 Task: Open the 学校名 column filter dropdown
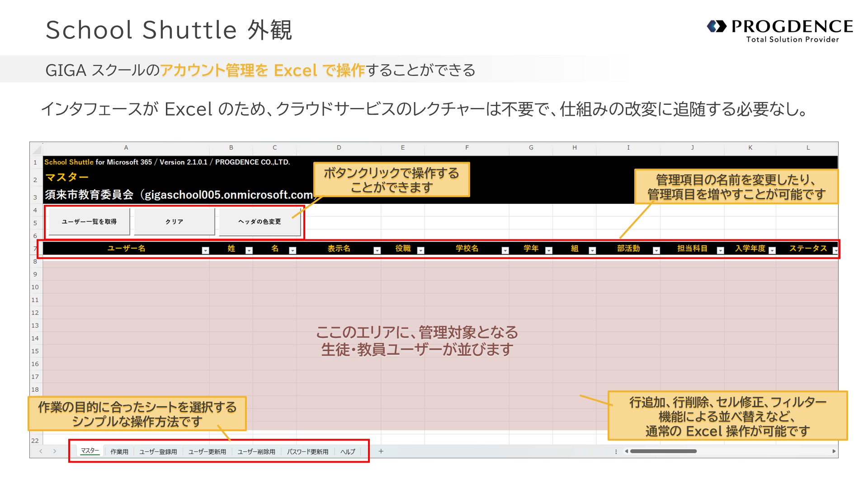[505, 250]
